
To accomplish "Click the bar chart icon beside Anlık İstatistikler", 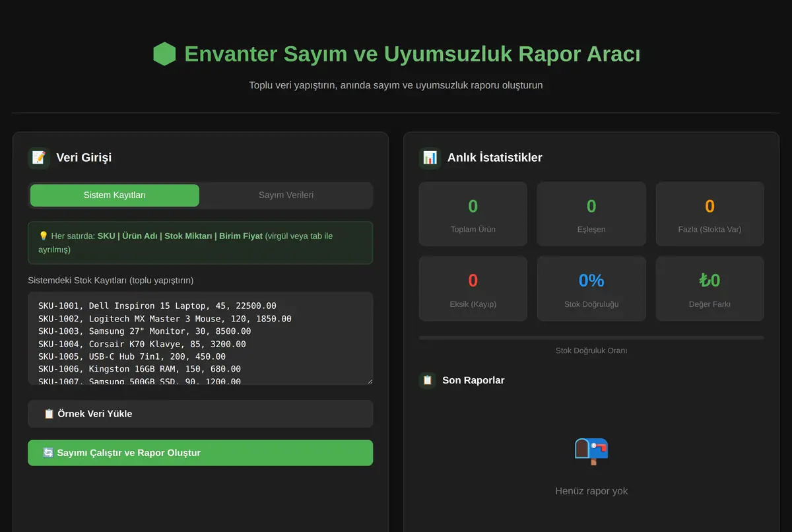I will click(x=430, y=158).
